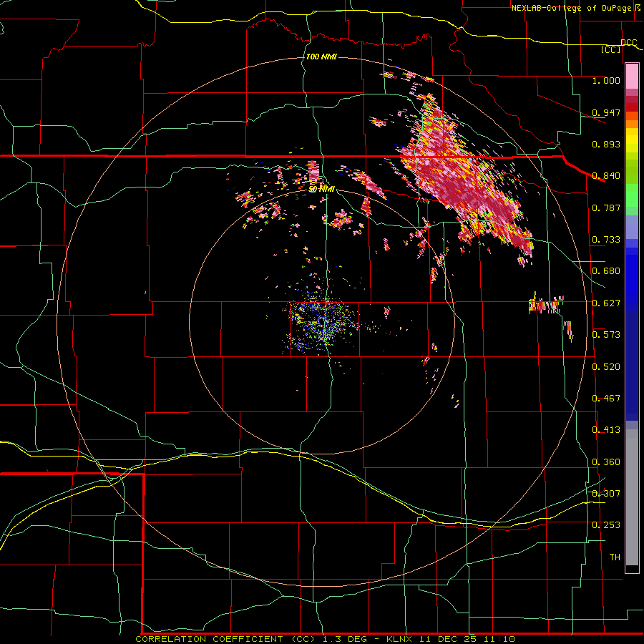This screenshot has width=644, height=644.
Task: Click the 1.000 scale value
Action: pyautogui.click(x=606, y=80)
